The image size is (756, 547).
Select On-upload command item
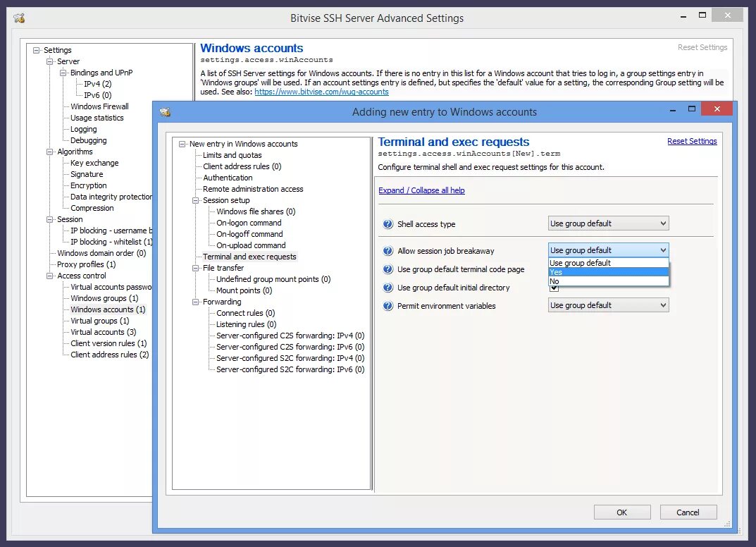pos(252,245)
